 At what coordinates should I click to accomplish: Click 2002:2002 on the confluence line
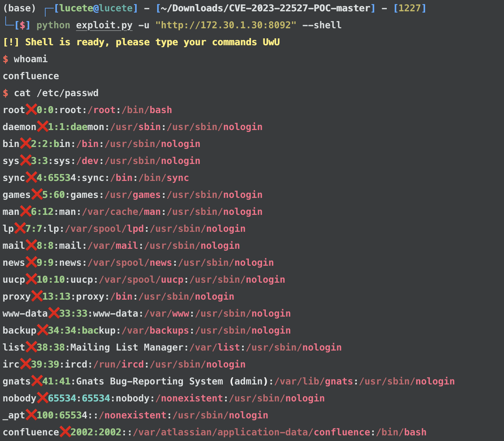point(96,432)
